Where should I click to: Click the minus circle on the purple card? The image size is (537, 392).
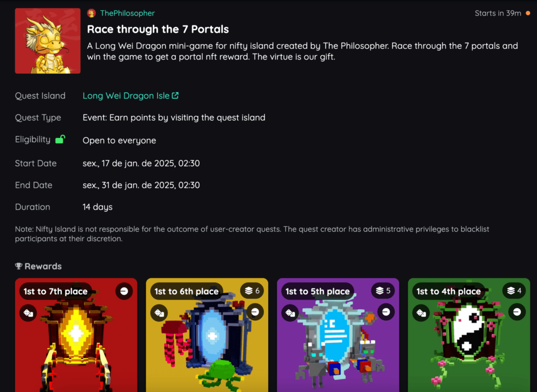tap(386, 312)
